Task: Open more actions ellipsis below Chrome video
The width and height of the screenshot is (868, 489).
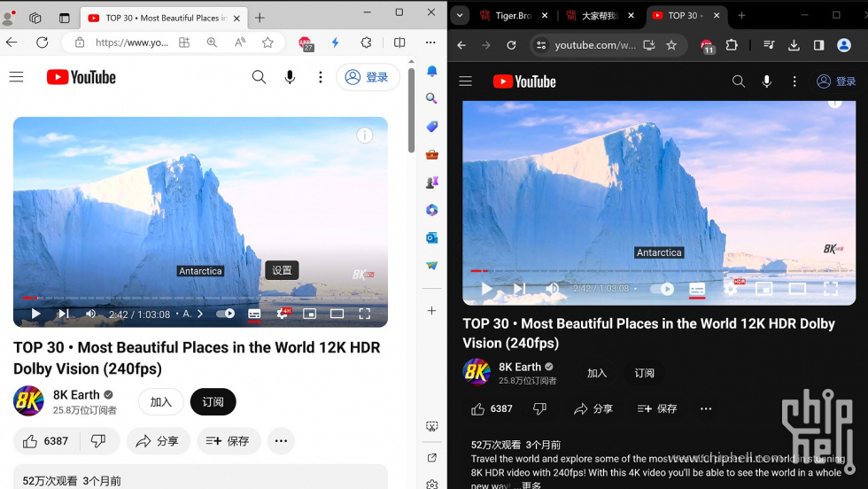Action: point(706,408)
